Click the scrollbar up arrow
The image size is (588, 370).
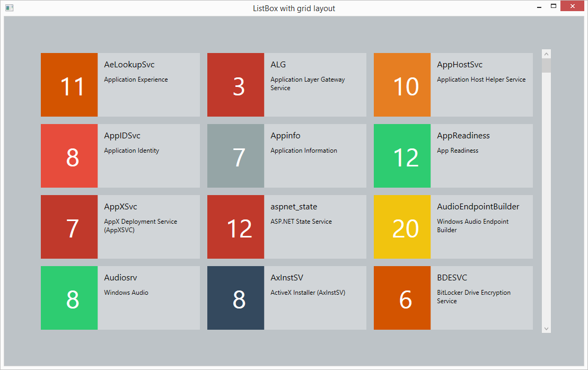(x=546, y=53)
